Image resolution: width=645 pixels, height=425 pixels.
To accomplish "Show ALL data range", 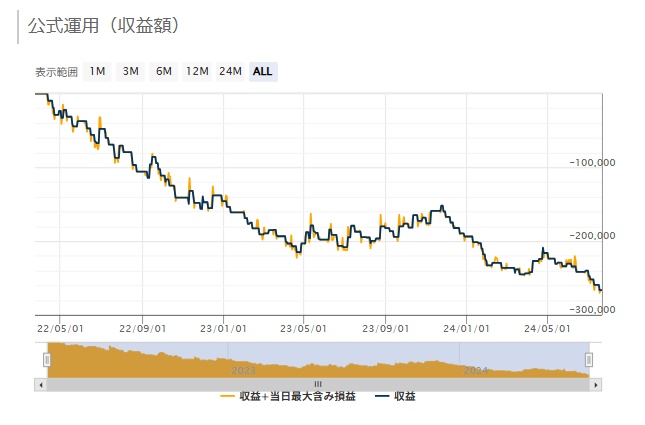I will coord(263,71).
